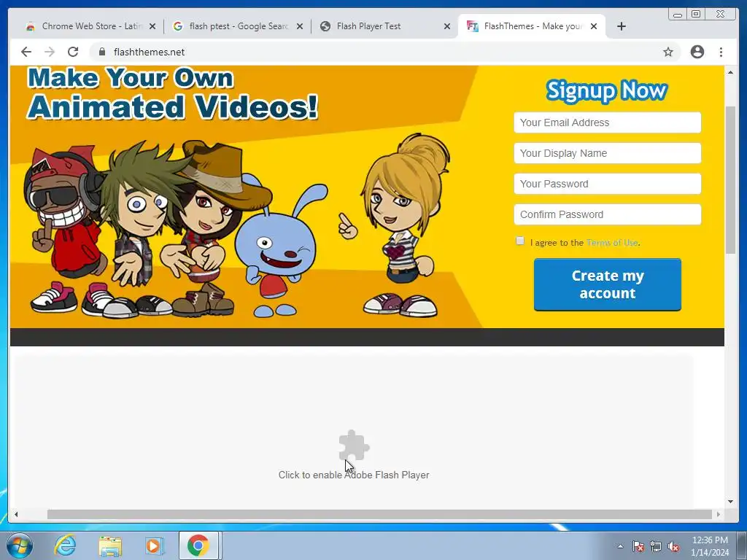This screenshot has height=560, width=747.
Task: Click the horizontal scrollbar right arrow
Action: pos(719,514)
